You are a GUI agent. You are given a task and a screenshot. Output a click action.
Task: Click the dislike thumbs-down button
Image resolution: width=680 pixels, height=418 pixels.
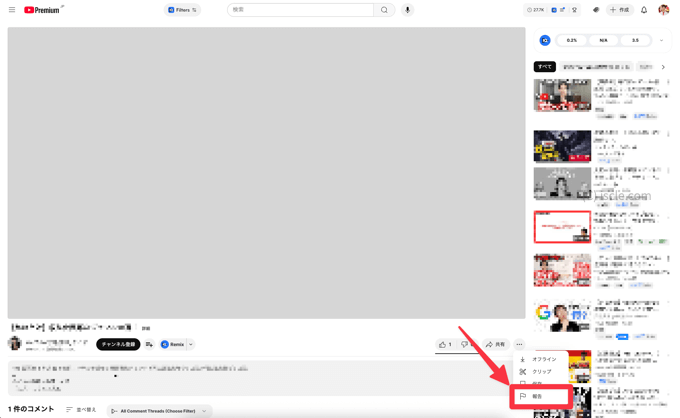[x=465, y=344]
